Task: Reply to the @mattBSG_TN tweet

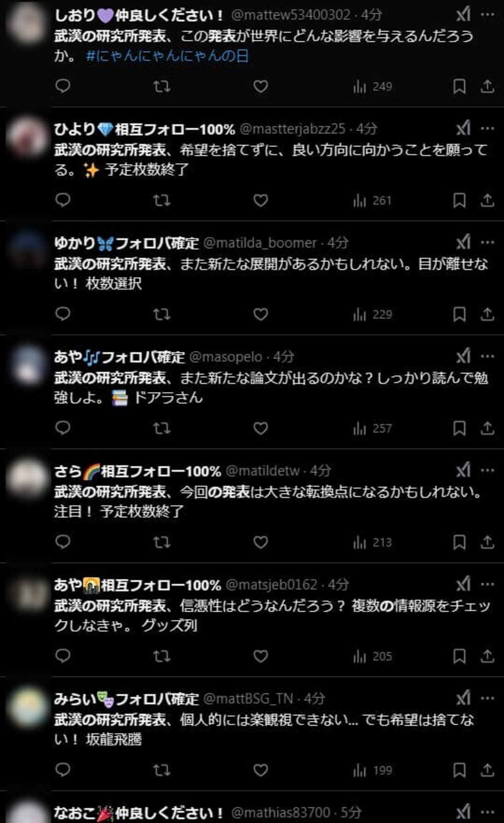Action: pyautogui.click(x=63, y=770)
